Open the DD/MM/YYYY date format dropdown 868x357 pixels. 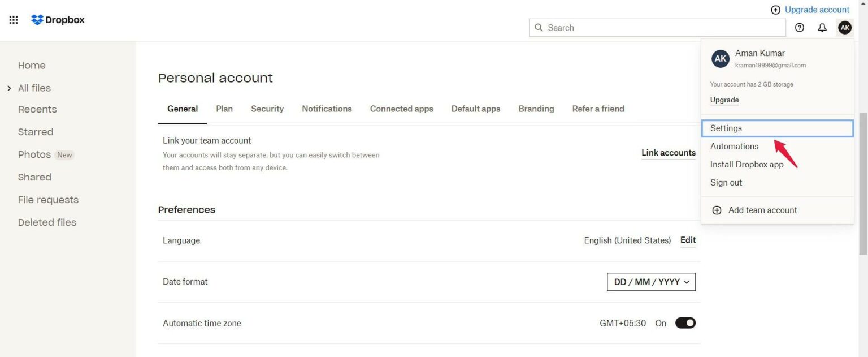point(650,281)
